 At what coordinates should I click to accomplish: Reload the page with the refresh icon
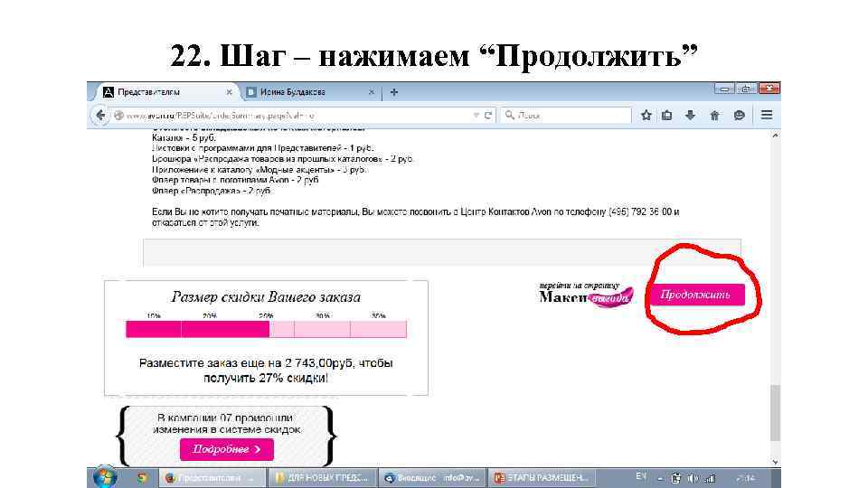pyautogui.click(x=488, y=115)
